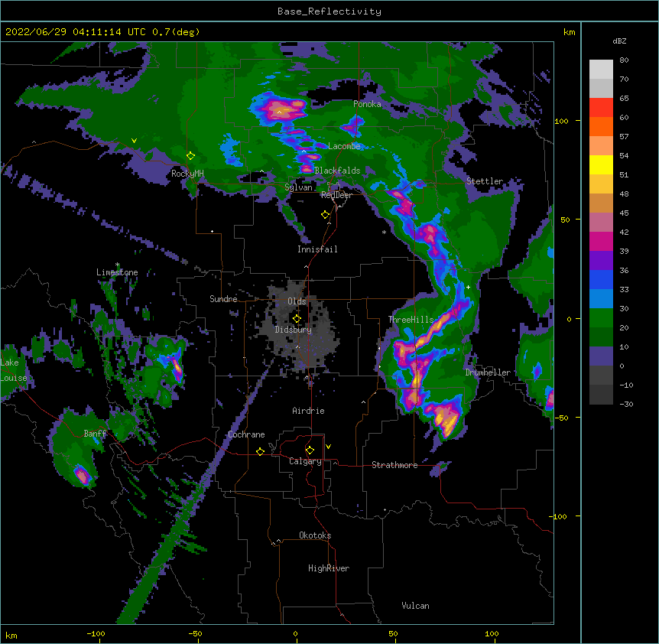This screenshot has width=659, height=644.
Task: Pick the red 60–65 dBZ legend swatch
Action: click(x=601, y=108)
